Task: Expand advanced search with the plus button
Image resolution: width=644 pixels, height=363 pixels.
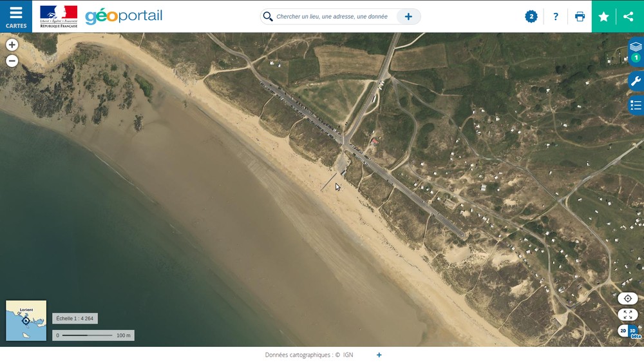Action: coord(408,17)
